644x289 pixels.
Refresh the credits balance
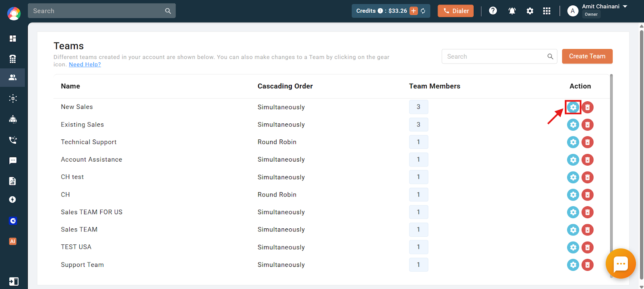tap(423, 11)
